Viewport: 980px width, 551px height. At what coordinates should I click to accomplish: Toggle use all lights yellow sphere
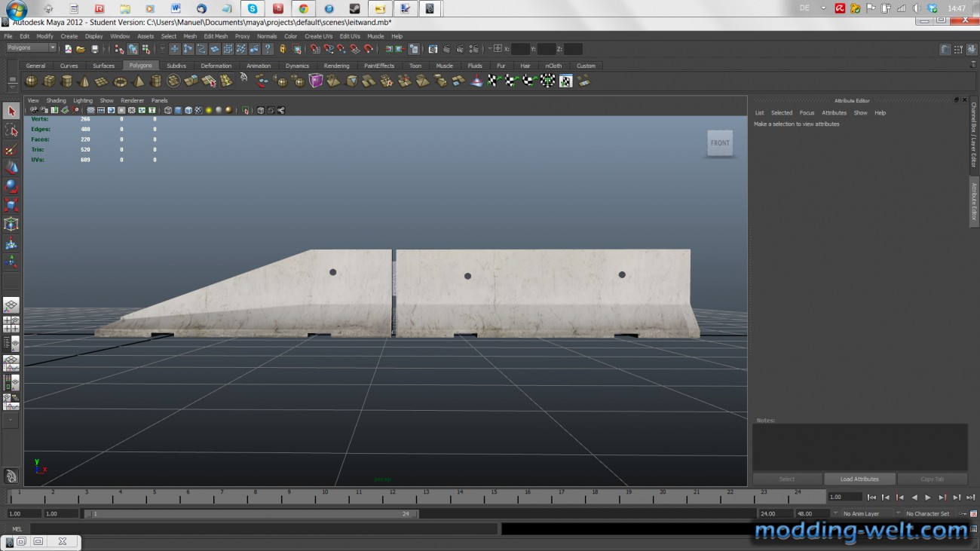(x=209, y=110)
